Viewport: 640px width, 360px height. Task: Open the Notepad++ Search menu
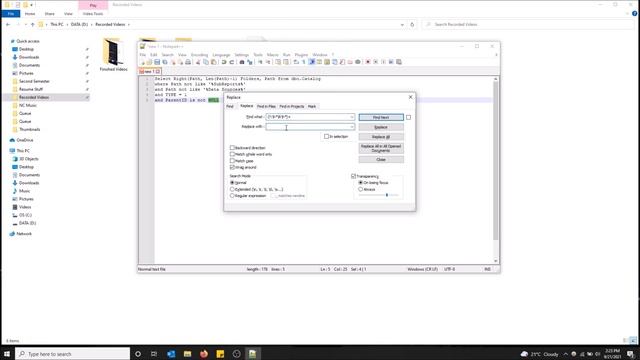[x=167, y=55]
